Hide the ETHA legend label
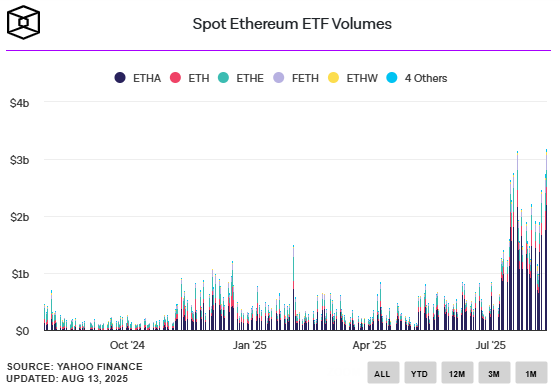Viewport: 560px width, 388px height. pyautogui.click(x=147, y=78)
